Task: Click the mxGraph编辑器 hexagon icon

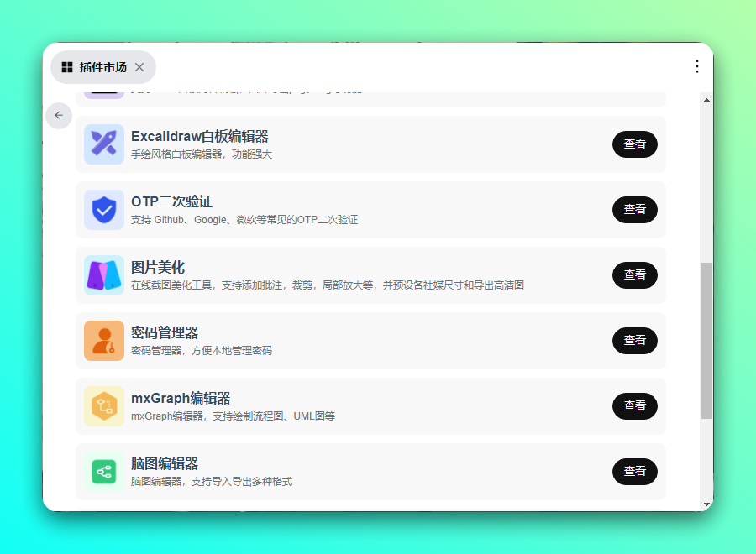Action: click(x=104, y=406)
